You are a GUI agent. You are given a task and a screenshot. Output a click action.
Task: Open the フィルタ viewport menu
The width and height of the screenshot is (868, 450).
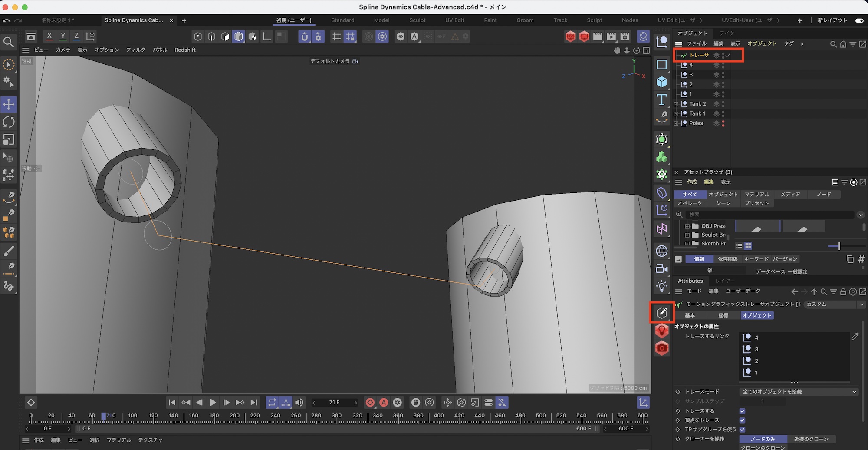click(x=135, y=50)
